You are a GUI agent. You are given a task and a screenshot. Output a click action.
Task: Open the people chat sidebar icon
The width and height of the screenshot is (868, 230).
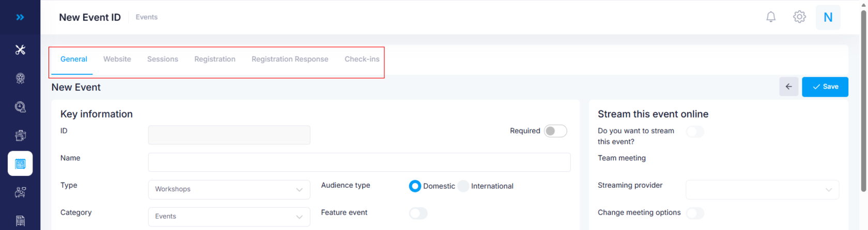click(x=20, y=192)
